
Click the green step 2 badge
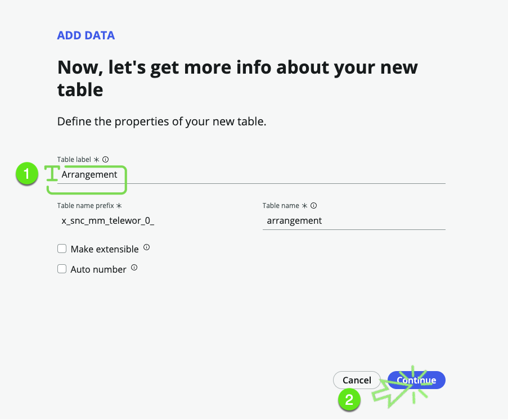pyautogui.click(x=349, y=400)
